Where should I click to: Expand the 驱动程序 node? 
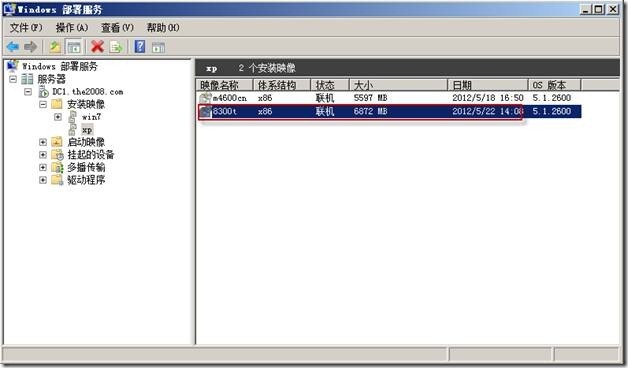(x=43, y=180)
